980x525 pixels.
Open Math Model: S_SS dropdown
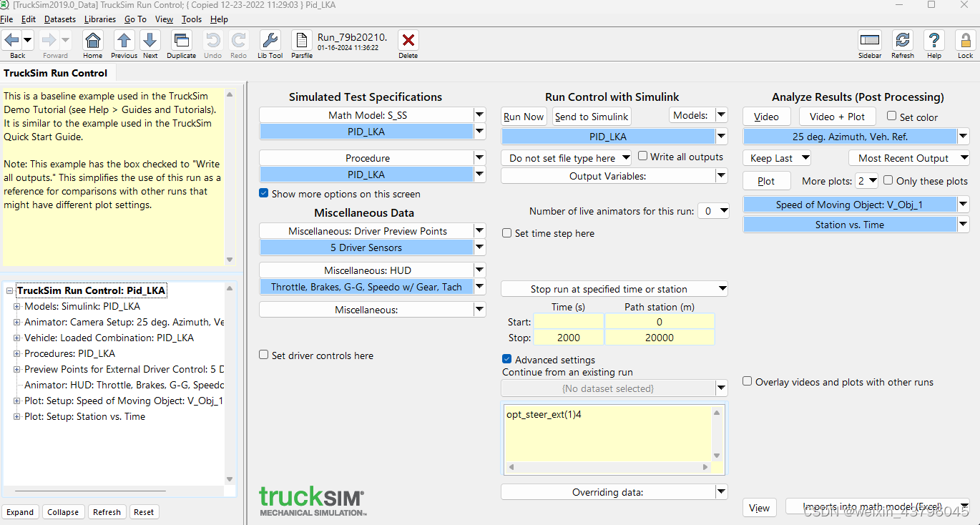tap(479, 114)
